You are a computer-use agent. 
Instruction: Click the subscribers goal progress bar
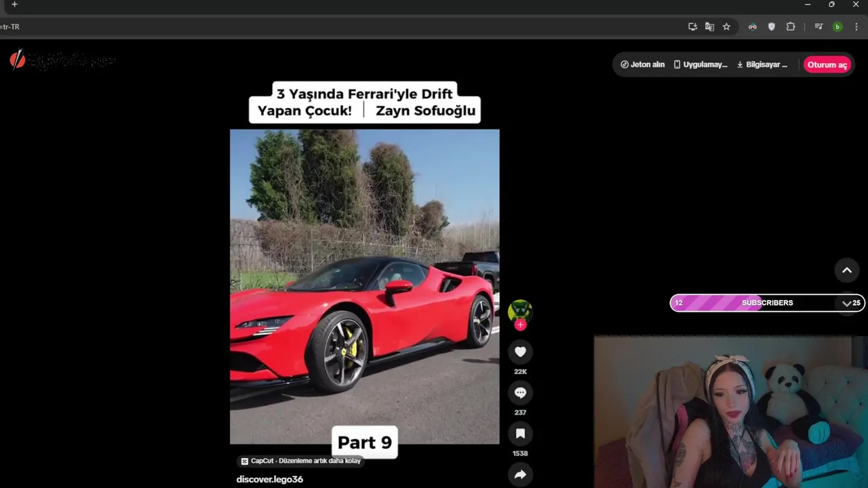pyautogui.click(x=767, y=303)
